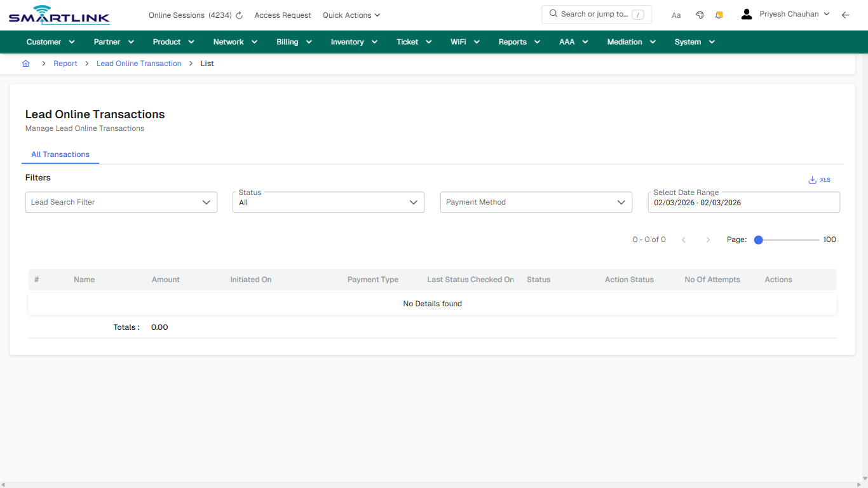Open Access Request
This screenshot has height=488, width=868.
(x=282, y=15)
